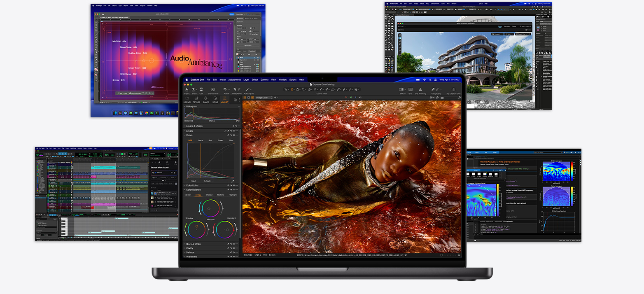The width and height of the screenshot is (644, 294).
Task: Click the Share button in InDesign
Action: tap(232, 14)
